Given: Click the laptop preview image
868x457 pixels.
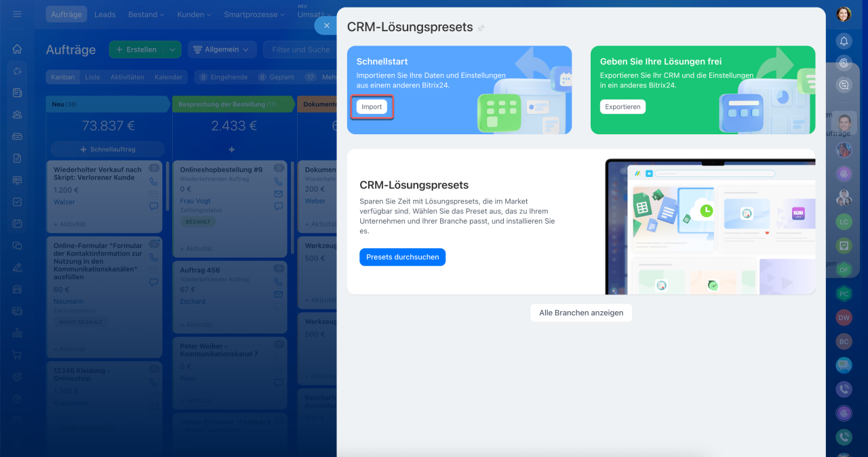Looking at the screenshot, I should [x=710, y=227].
